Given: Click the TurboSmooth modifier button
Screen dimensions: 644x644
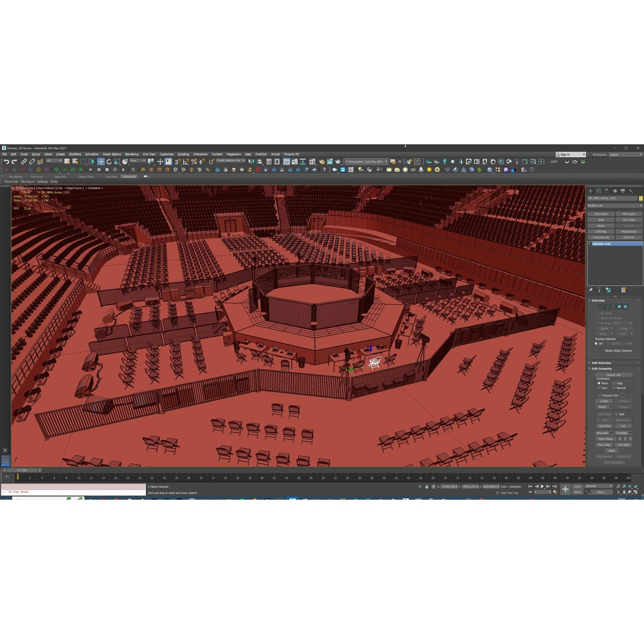Looking at the screenshot, I should (601, 237).
